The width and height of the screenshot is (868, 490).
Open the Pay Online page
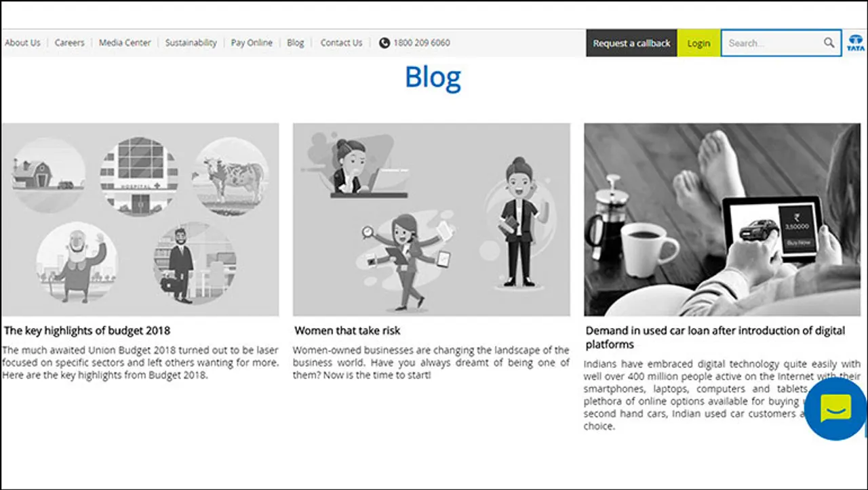point(252,43)
